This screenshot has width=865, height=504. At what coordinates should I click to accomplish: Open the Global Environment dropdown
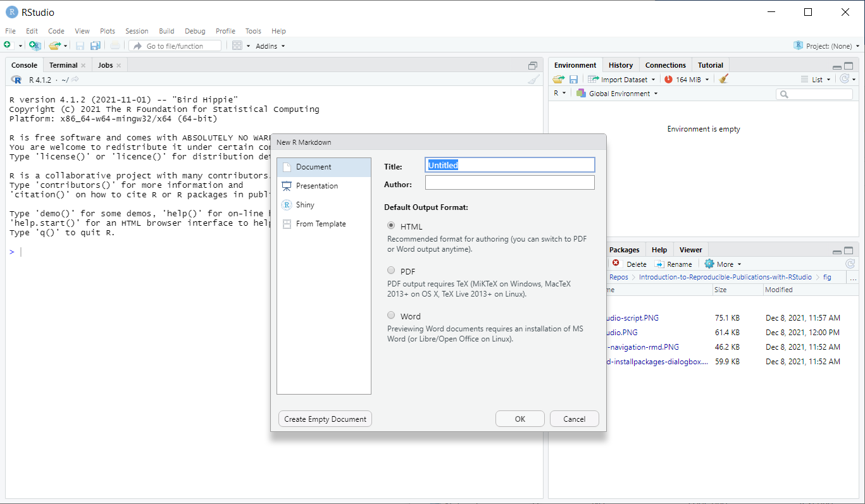[617, 94]
